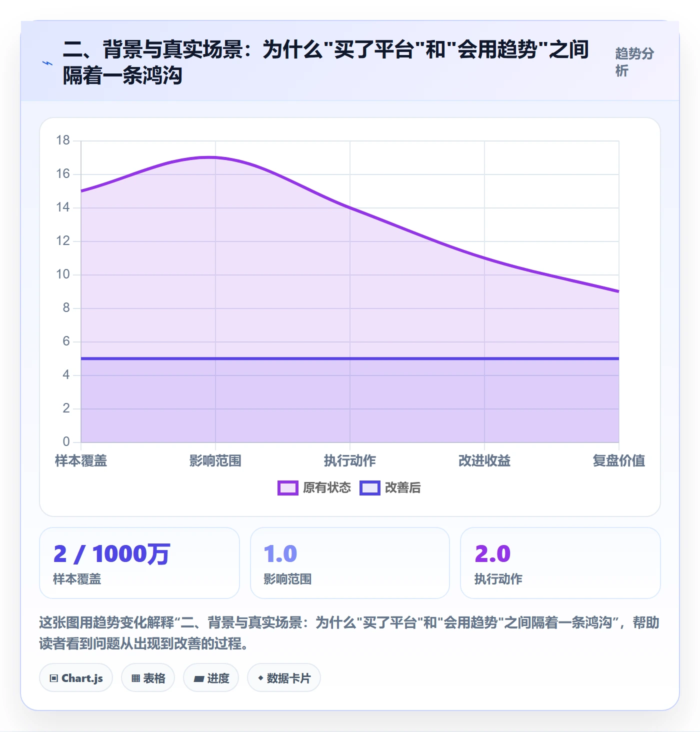
Task: Click the 影响范围 caption under 1.0
Action: 287,579
